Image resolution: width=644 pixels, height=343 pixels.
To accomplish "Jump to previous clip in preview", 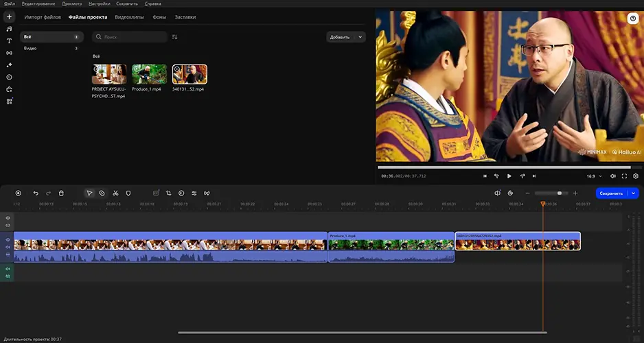I will (485, 176).
